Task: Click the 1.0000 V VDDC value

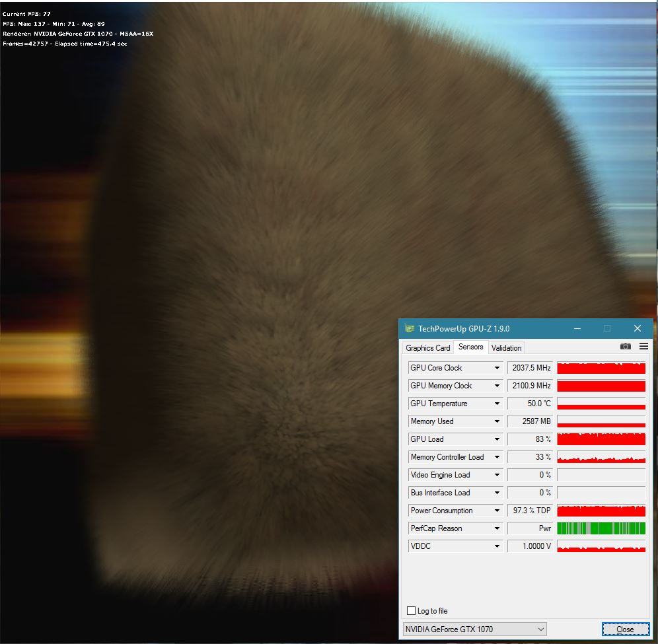Action: point(530,546)
